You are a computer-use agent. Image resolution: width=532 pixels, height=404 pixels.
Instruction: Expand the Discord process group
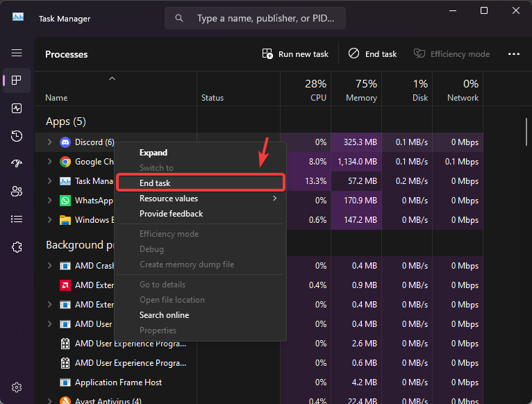coord(49,142)
